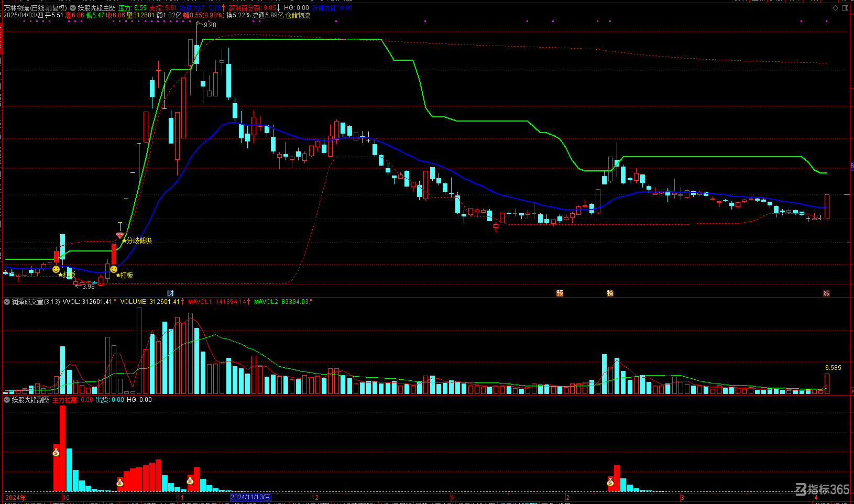Click the 幅0.55(9.98%) change value

pyautogui.click(x=204, y=16)
